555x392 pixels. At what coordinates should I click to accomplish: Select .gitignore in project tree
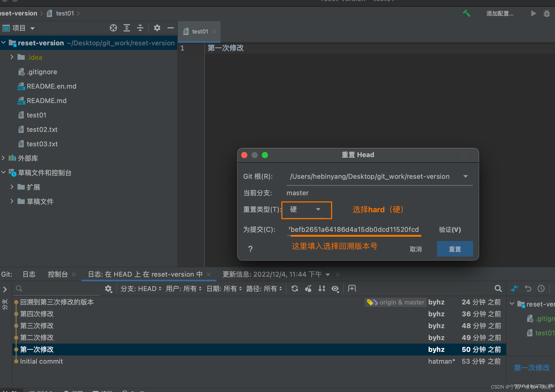42,72
